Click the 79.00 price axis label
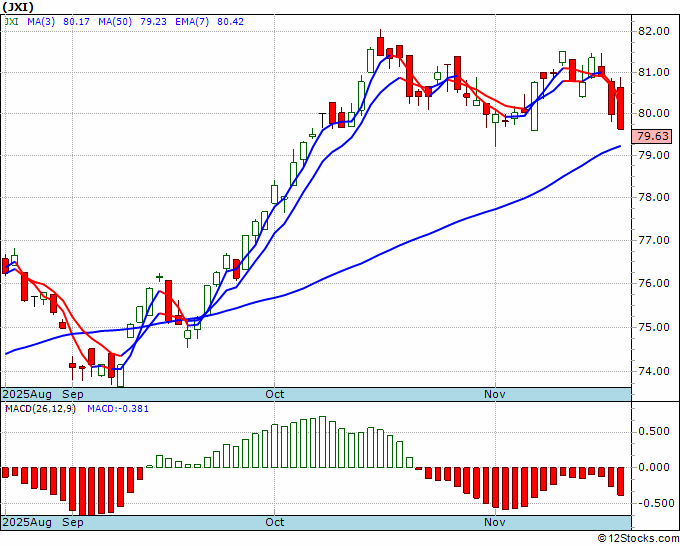This screenshot has height=546, width=680. (x=654, y=155)
